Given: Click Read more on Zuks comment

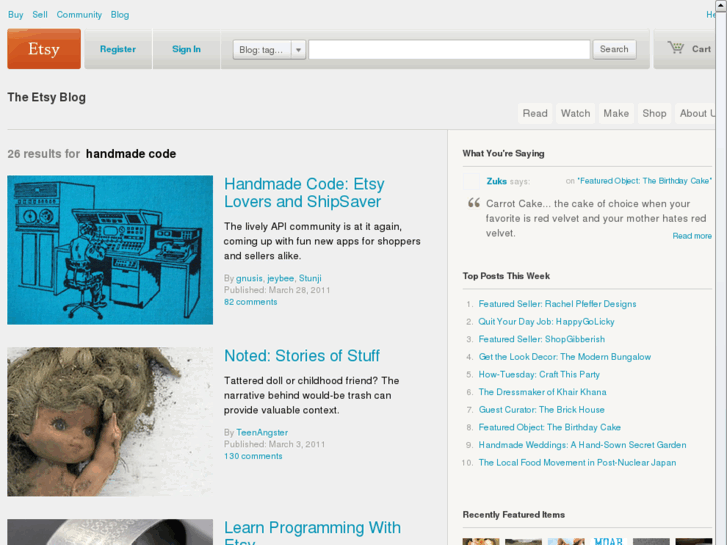Looking at the screenshot, I should tap(692, 236).
